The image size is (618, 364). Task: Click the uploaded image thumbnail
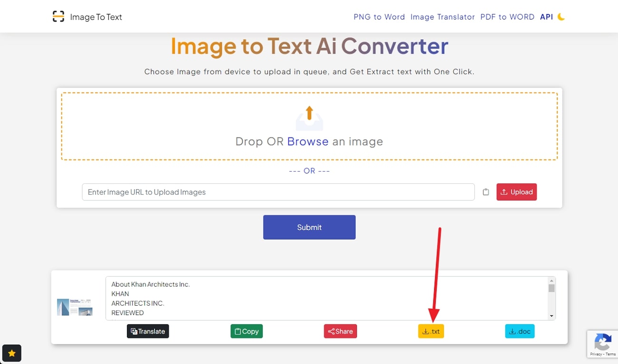74,306
